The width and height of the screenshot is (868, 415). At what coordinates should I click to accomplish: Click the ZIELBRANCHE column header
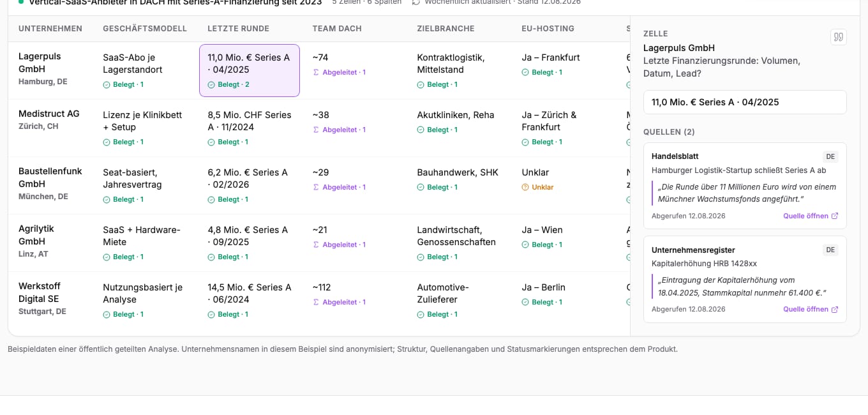(445, 29)
